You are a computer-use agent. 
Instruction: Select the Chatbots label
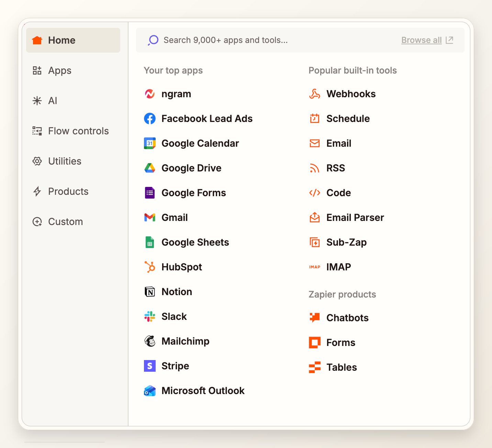point(348,318)
